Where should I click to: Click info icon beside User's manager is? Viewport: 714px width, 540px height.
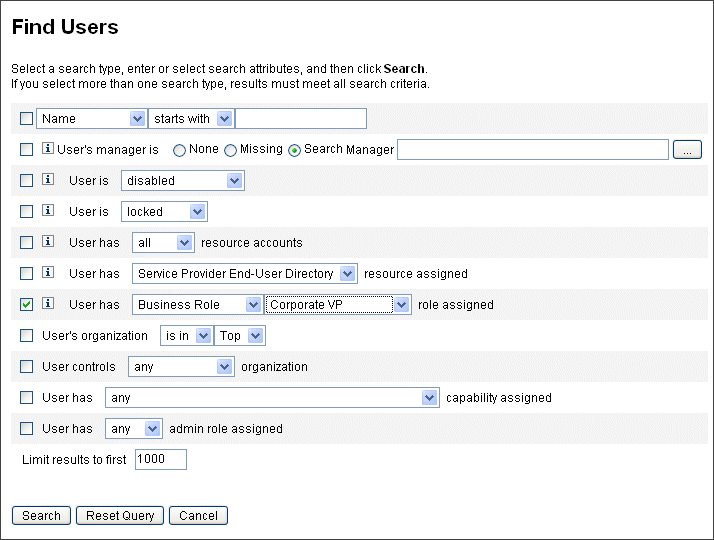47,150
